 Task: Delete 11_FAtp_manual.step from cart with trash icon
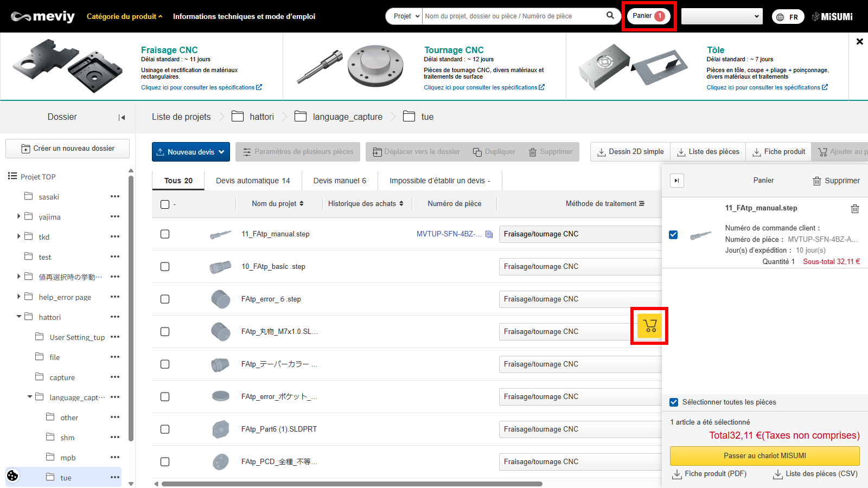tap(854, 209)
